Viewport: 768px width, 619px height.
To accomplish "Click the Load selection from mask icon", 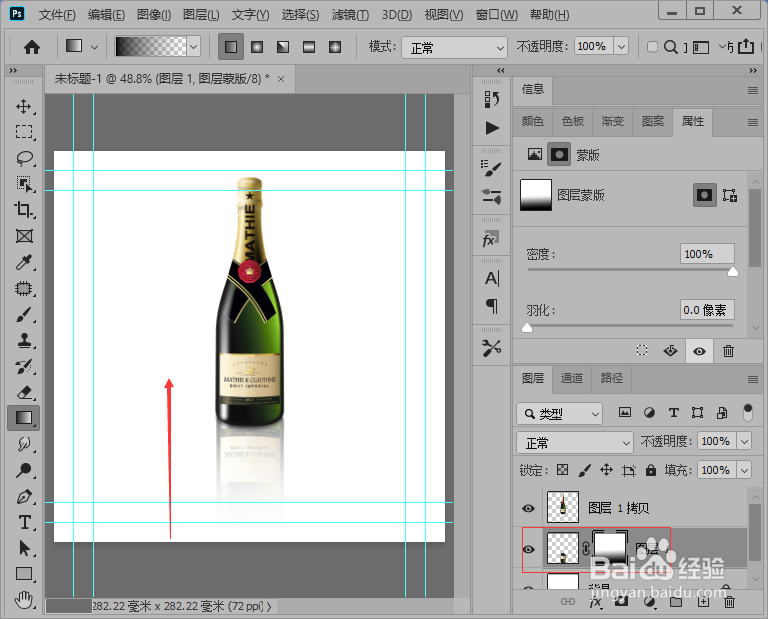I will [642, 350].
